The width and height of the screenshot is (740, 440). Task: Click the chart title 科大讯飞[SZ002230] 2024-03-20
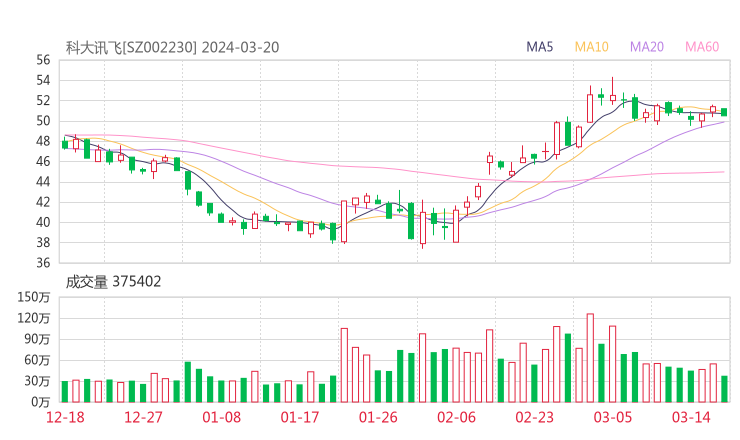click(x=172, y=47)
